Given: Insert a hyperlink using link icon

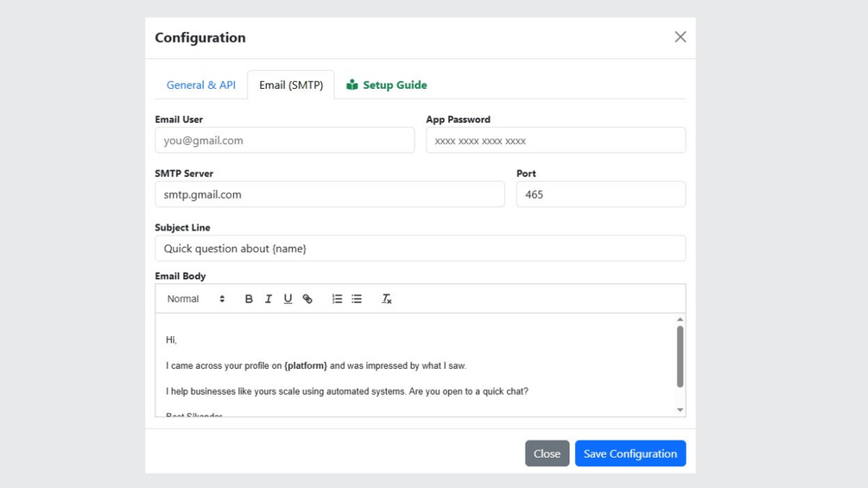Looking at the screenshot, I should [x=307, y=299].
